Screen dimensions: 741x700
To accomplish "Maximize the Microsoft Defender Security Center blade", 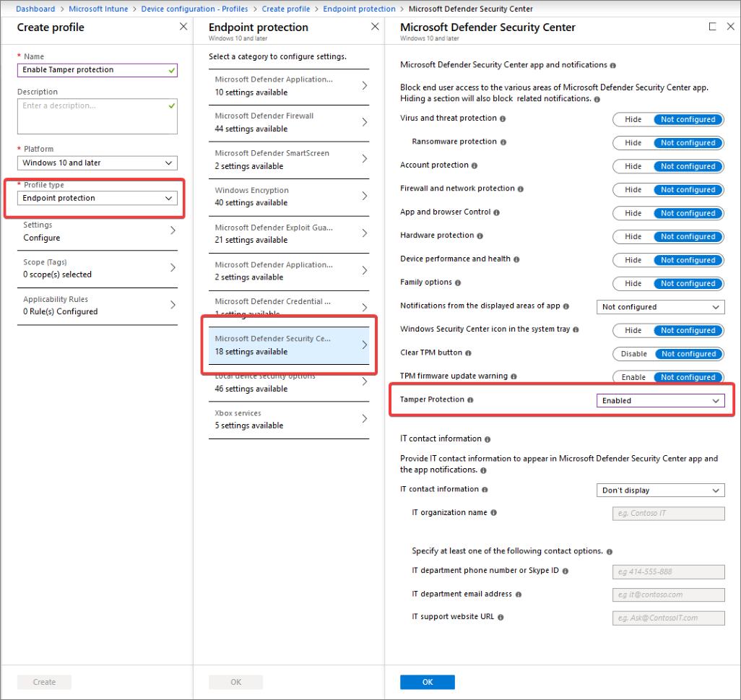I will click(713, 27).
